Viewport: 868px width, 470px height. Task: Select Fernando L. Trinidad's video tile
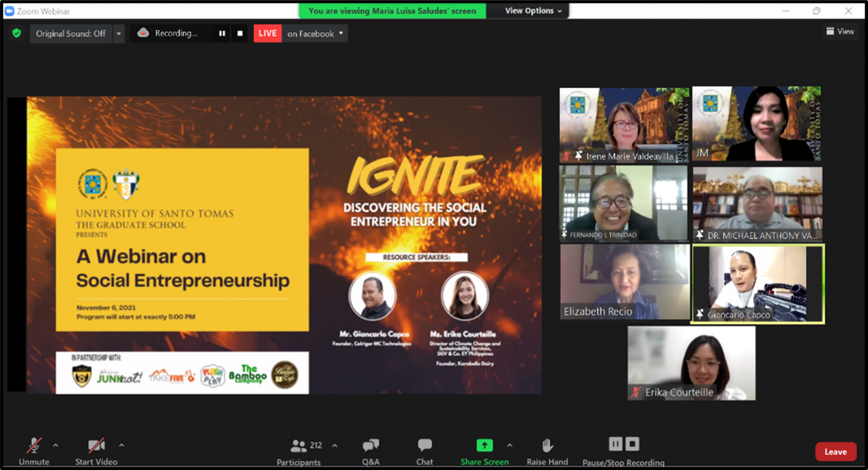click(624, 203)
